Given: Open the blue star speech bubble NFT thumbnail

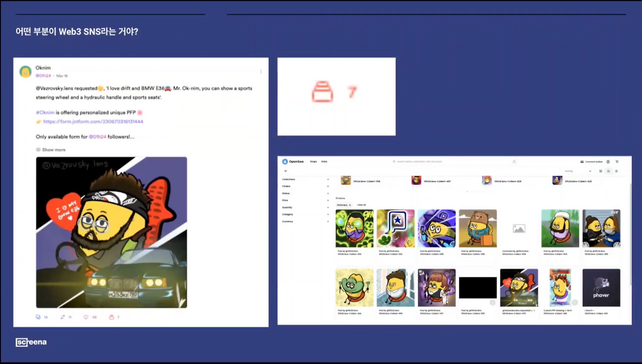Looking at the screenshot, I should [x=396, y=229].
